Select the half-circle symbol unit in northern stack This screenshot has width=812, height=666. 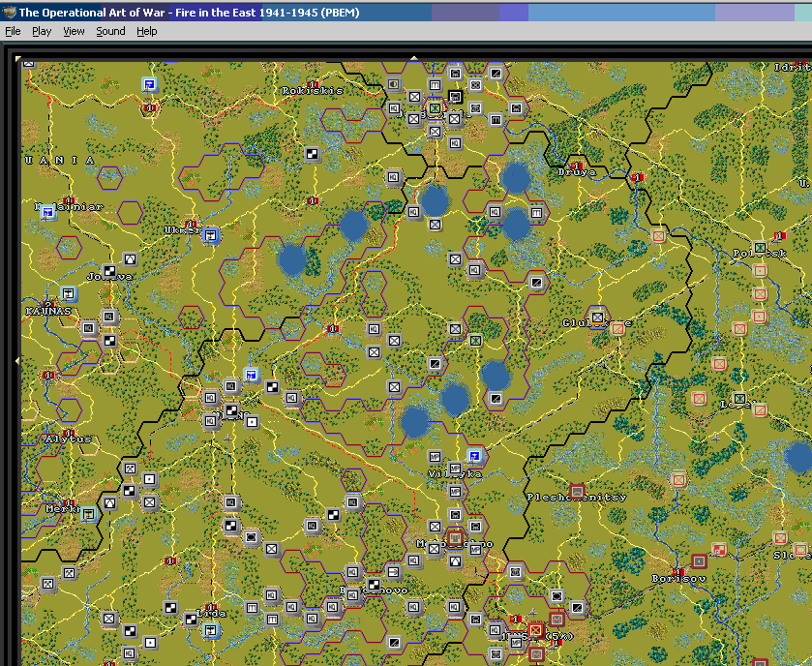tap(394, 84)
